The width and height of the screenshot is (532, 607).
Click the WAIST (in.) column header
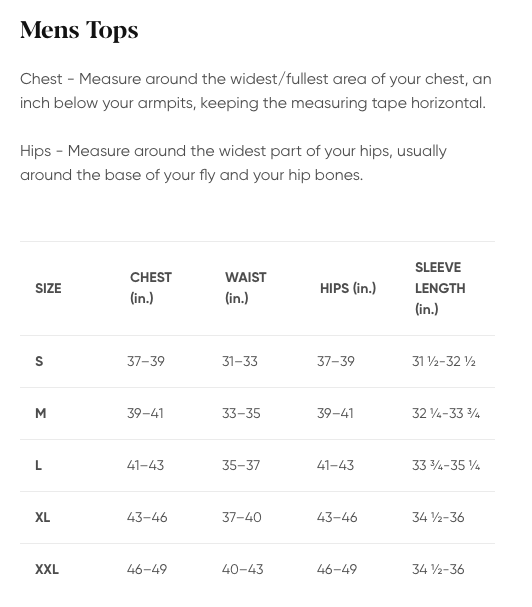[245, 288]
